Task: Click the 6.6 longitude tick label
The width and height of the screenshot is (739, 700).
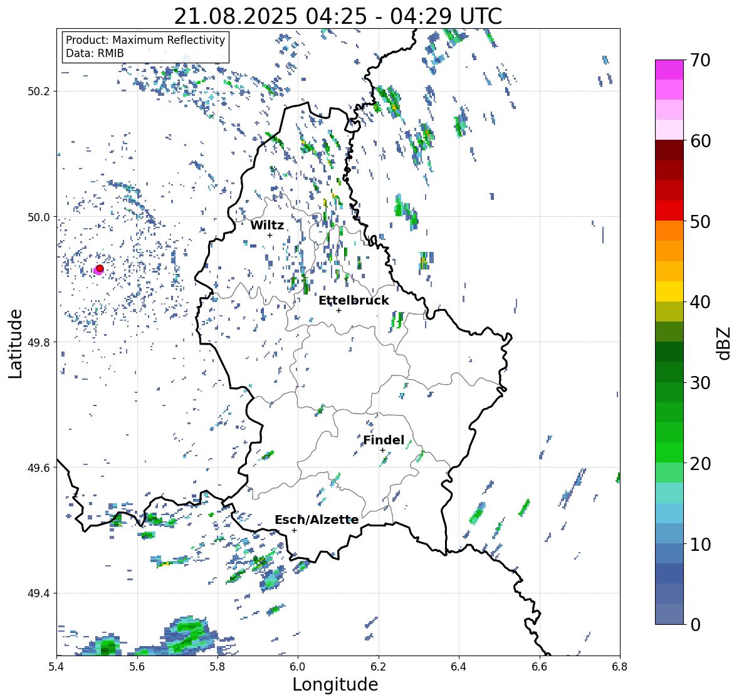Action: [x=539, y=667]
